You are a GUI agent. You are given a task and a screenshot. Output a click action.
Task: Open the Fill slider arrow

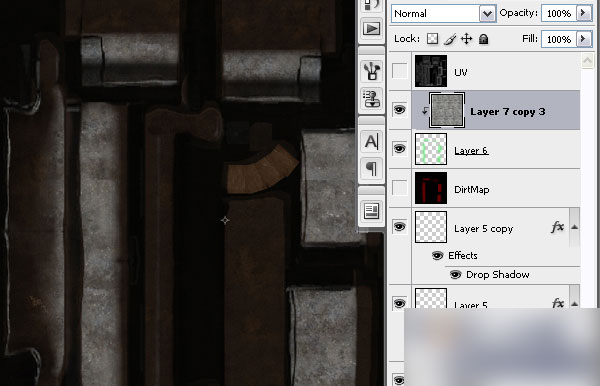point(584,39)
